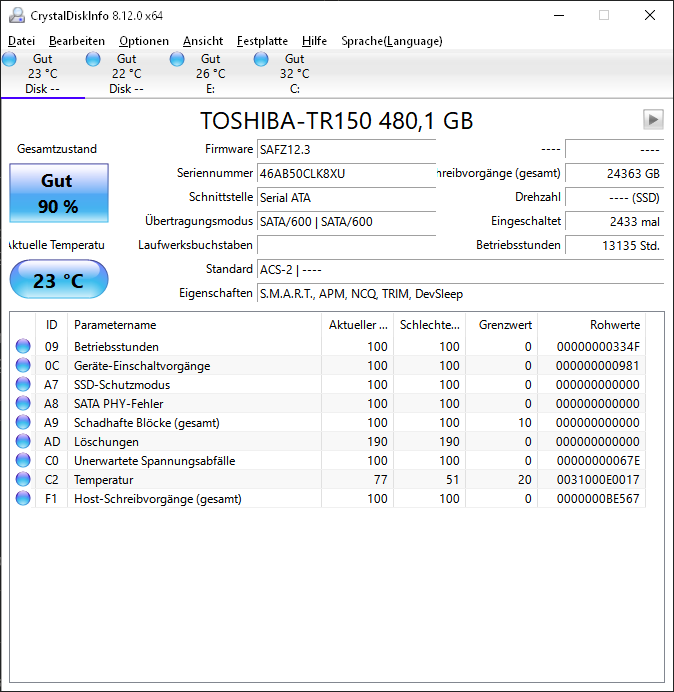Click status orb for Host-Schreibvorgänge row
Screen dimensions: 674x692
pyautogui.click(x=23, y=498)
